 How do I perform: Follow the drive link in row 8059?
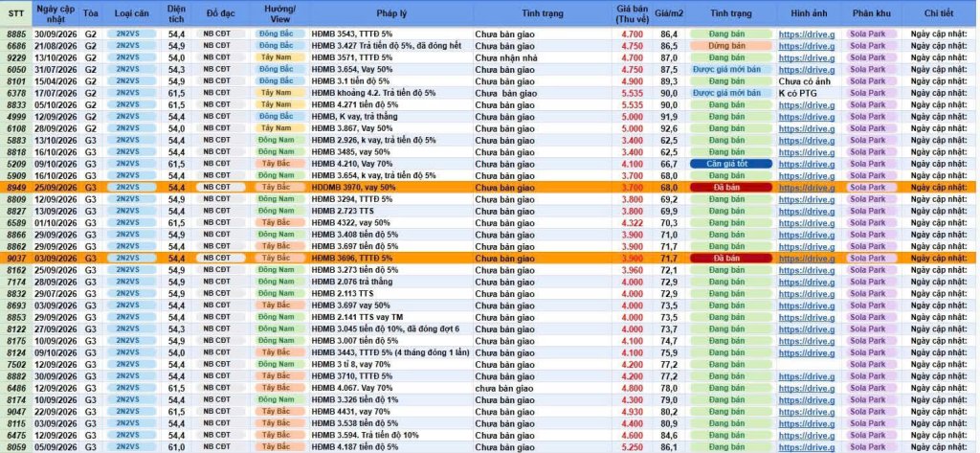(x=806, y=447)
